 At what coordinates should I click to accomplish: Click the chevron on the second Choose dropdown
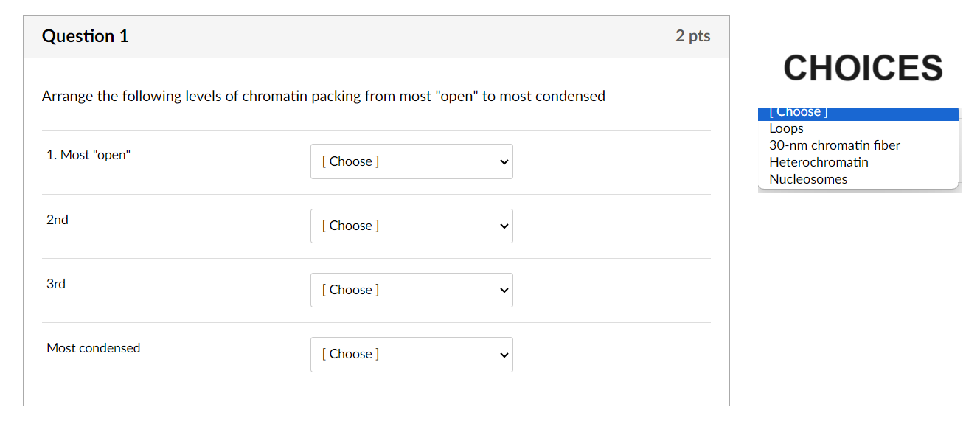coord(503,226)
